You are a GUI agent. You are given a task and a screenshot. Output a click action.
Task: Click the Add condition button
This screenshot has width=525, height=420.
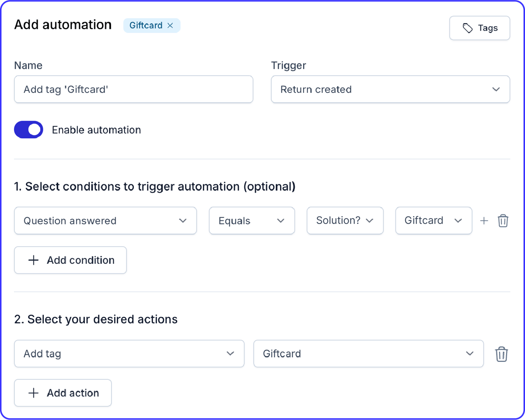pos(70,260)
